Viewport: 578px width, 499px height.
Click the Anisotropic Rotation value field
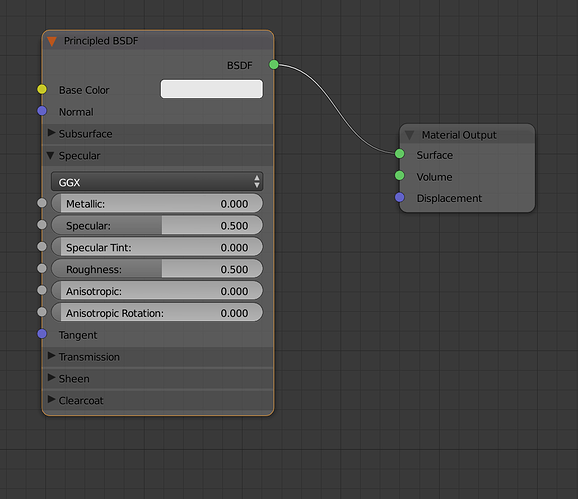pyautogui.click(x=157, y=313)
